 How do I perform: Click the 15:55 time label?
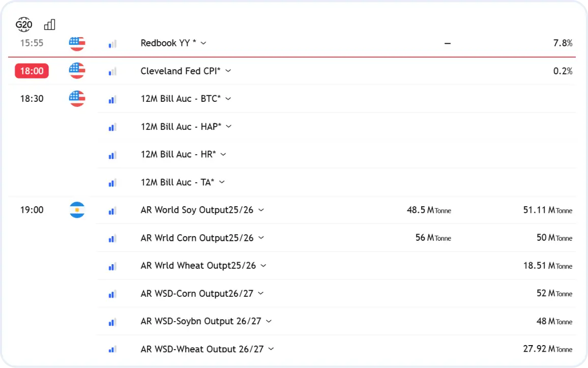coord(32,43)
